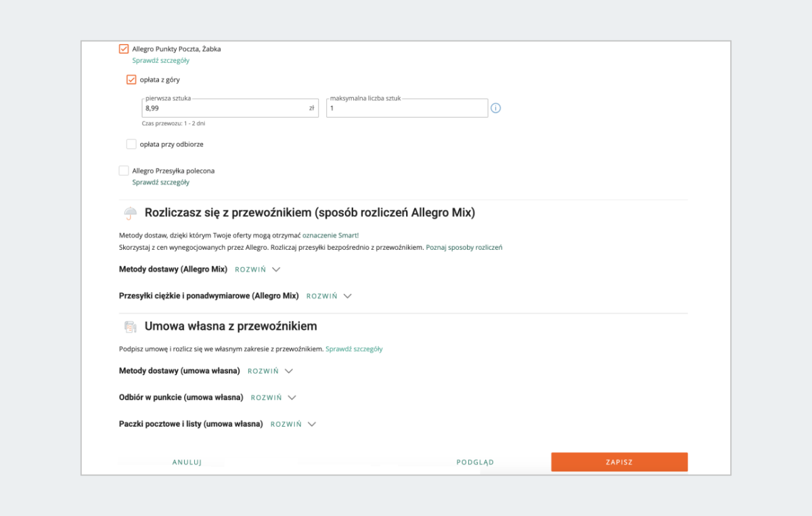
Task: Click the info icon beside maksymalna liczba sztuk
Action: 495,108
